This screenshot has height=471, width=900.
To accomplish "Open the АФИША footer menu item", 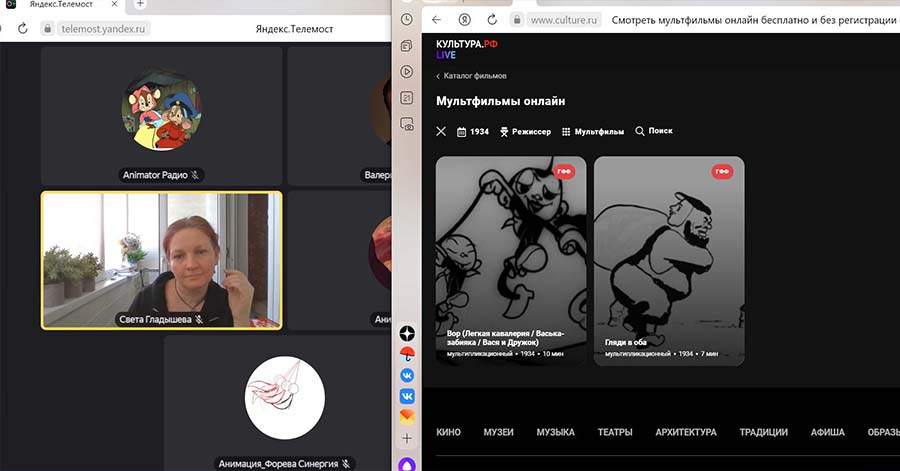I will coord(828,432).
